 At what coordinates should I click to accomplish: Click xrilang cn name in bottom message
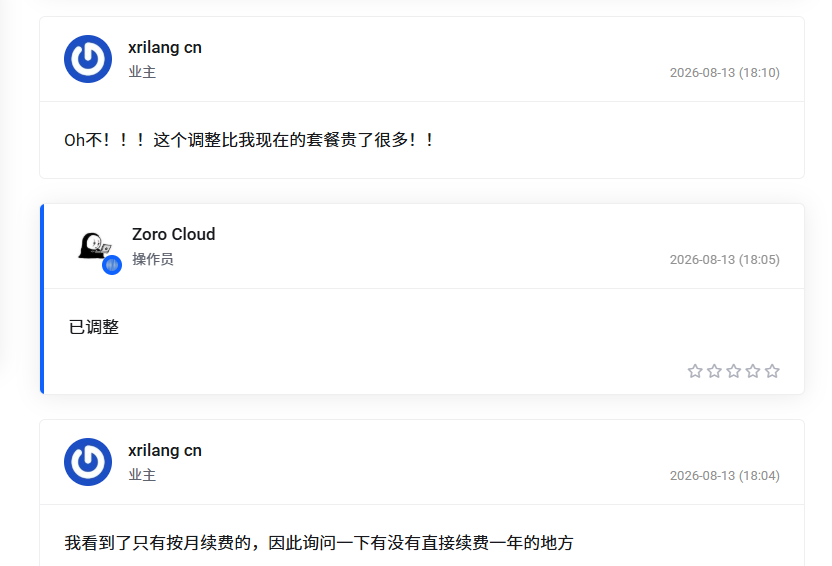click(165, 451)
